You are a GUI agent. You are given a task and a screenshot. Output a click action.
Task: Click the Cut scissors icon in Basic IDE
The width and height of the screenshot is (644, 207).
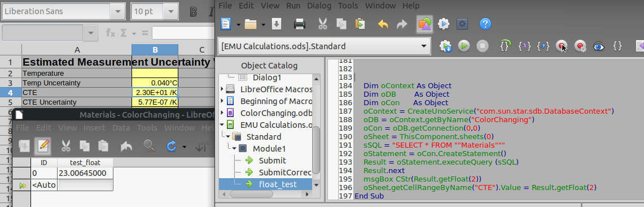click(x=322, y=24)
